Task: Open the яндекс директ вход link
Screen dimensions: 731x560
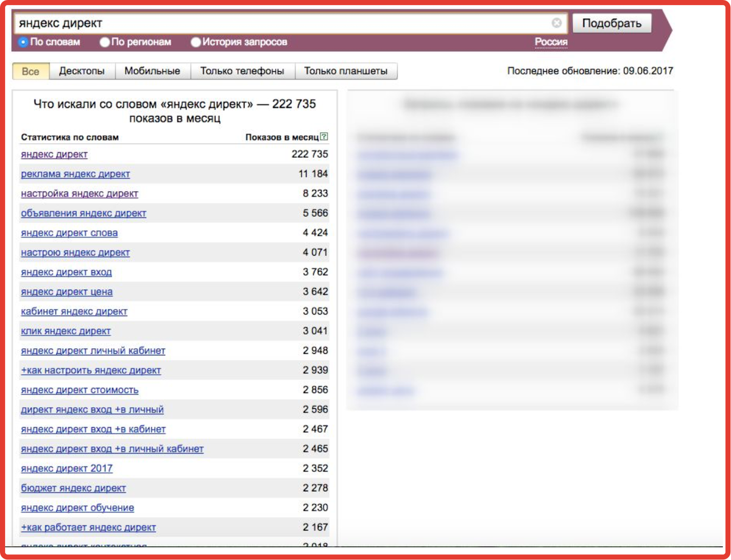Action: pos(66,272)
